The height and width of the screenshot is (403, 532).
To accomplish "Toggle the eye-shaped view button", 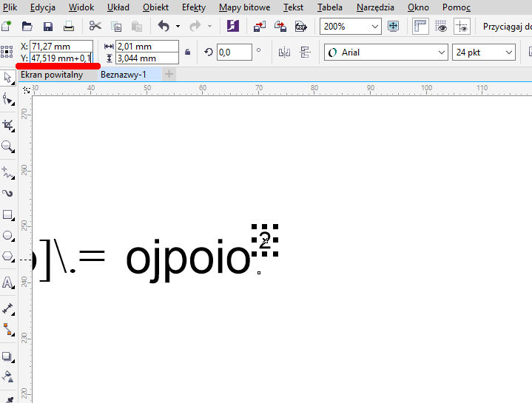I will click(442, 26).
